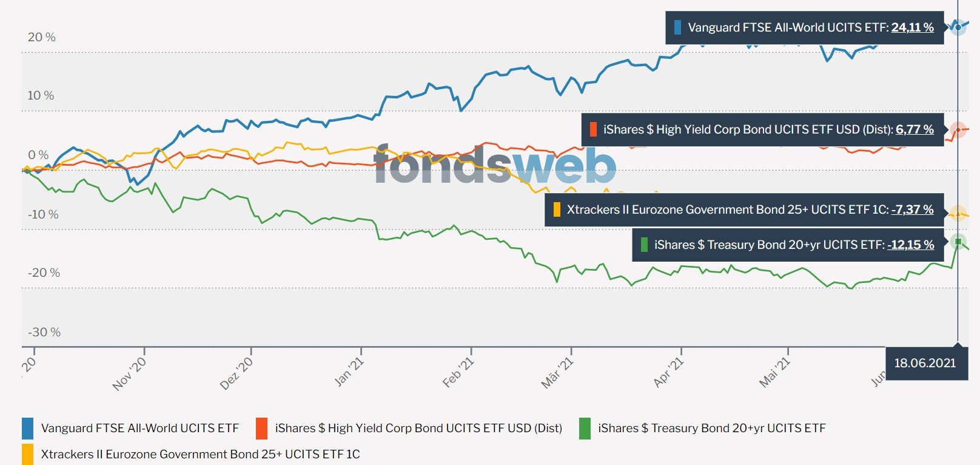Click the 18.06.2021 date label on the axis
Viewport: 980px width, 465px height.
pyautogui.click(x=925, y=363)
